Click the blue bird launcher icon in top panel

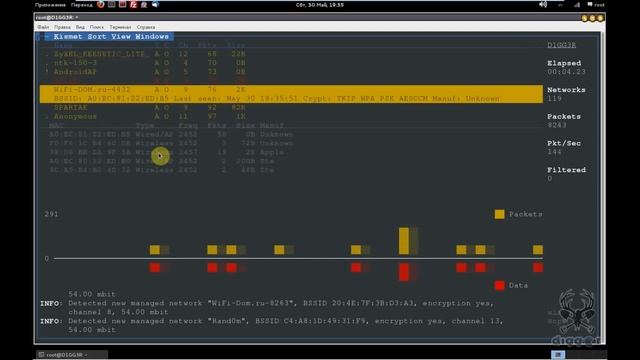click(155, 4)
